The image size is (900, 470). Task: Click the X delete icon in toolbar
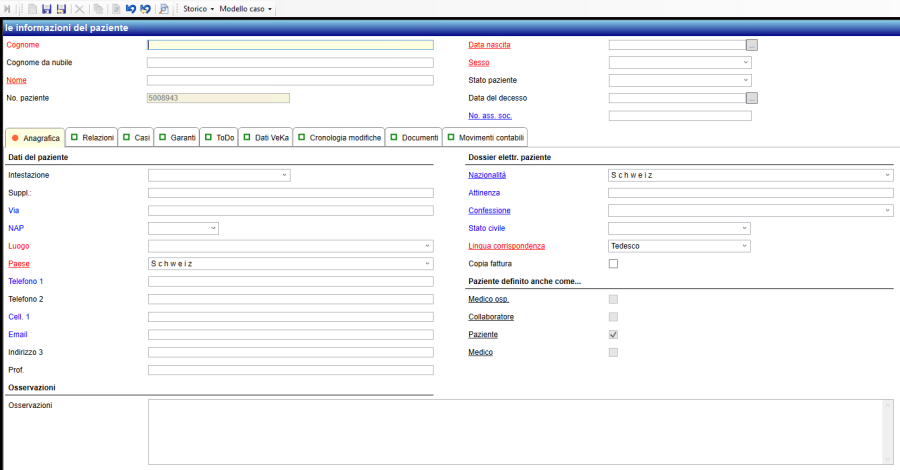tap(80, 8)
